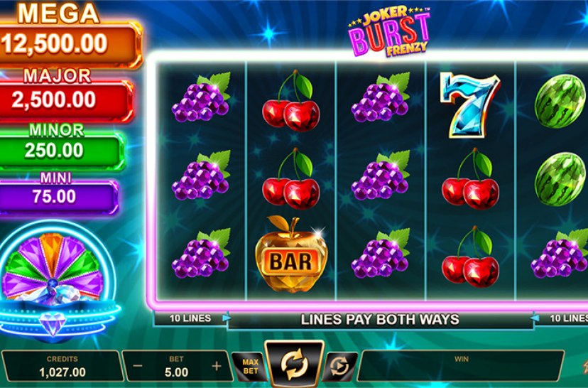Click the main spin button
This screenshot has height=388, width=588.
click(295, 363)
